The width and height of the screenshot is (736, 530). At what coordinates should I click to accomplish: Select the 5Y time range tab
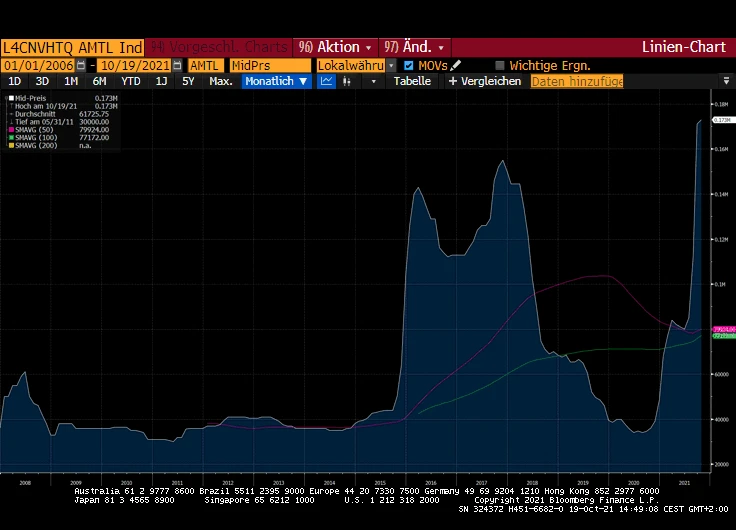click(x=188, y=81)
